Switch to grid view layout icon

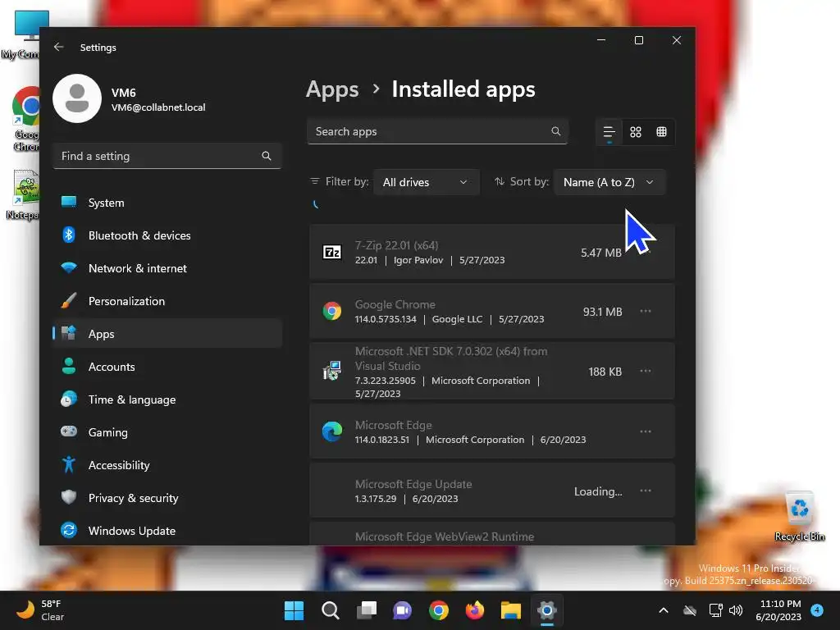point(636,132)
